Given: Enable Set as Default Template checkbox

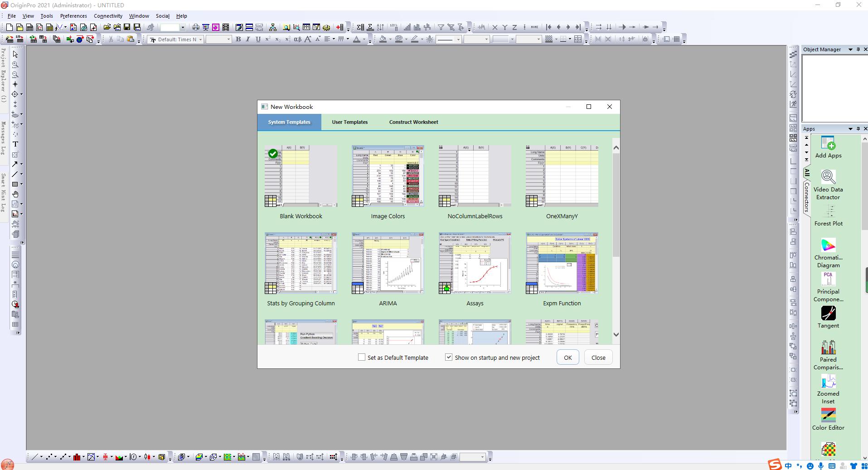Looking at the screenshot, I should point(362,357).
